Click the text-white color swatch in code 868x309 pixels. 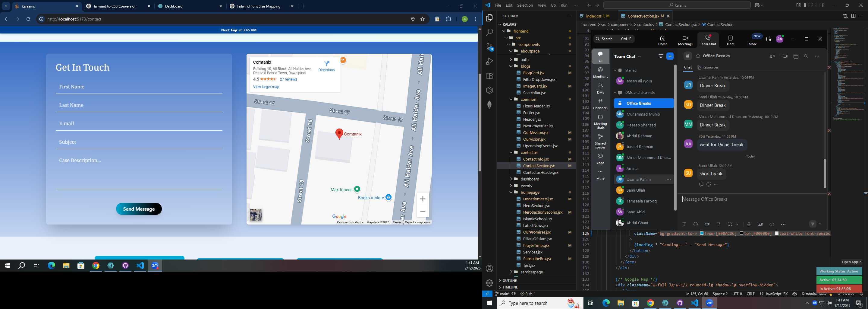pyautogui.click(x=777, y=234)
